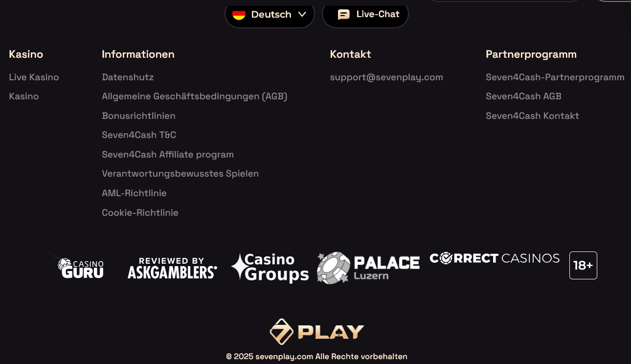Image resolution: width=631 pixels, height=364 pixels.
Task: Click the 7Play logo in footer
Action: (x=316, y=332)
